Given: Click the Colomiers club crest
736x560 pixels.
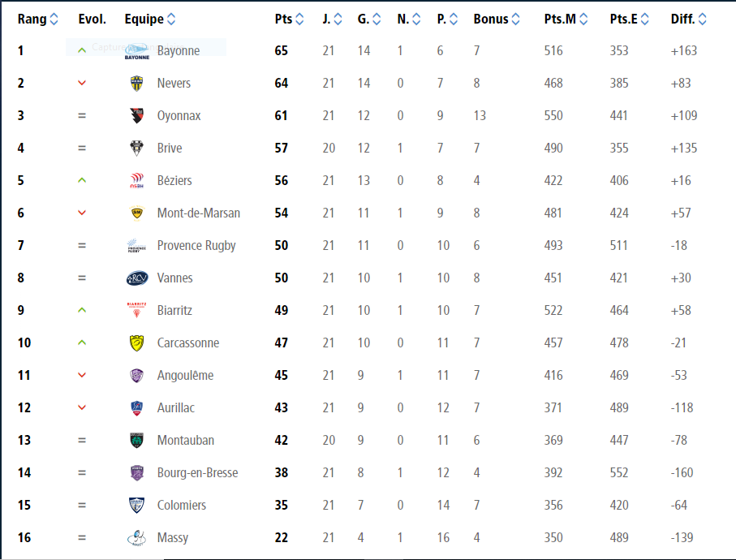Looking at the screenshot, I should click(x=136, y=505).
